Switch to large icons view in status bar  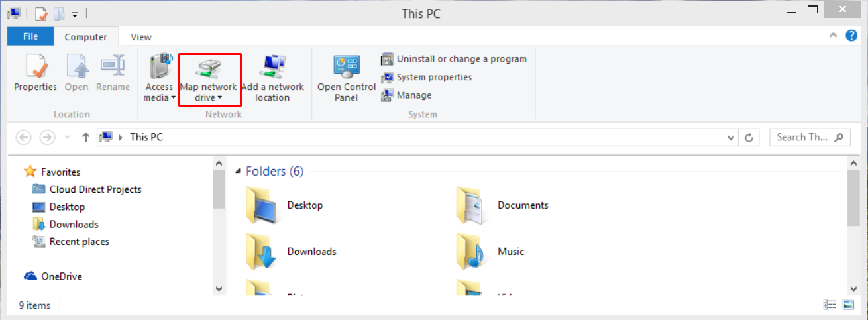point(848,305)
